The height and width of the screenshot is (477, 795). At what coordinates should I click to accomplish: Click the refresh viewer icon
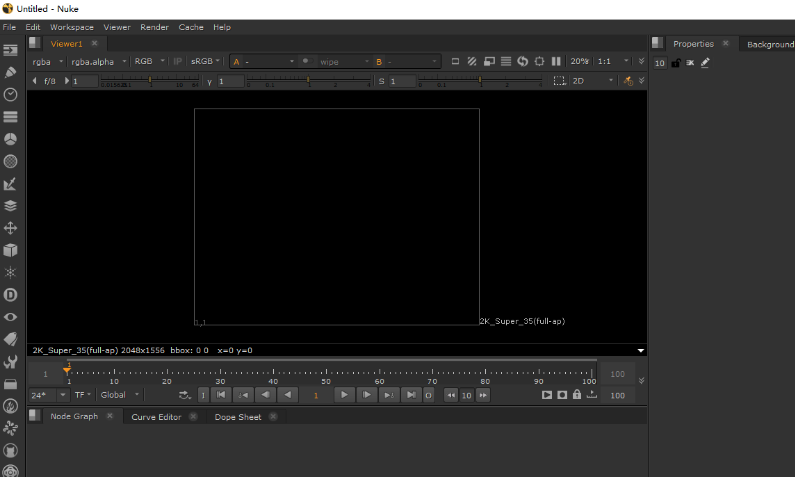point(522,61)
